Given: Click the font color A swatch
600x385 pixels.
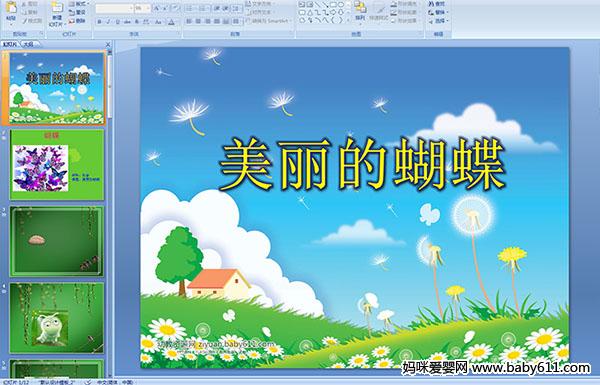Looking at the screenshot, I should coord(171,22).
